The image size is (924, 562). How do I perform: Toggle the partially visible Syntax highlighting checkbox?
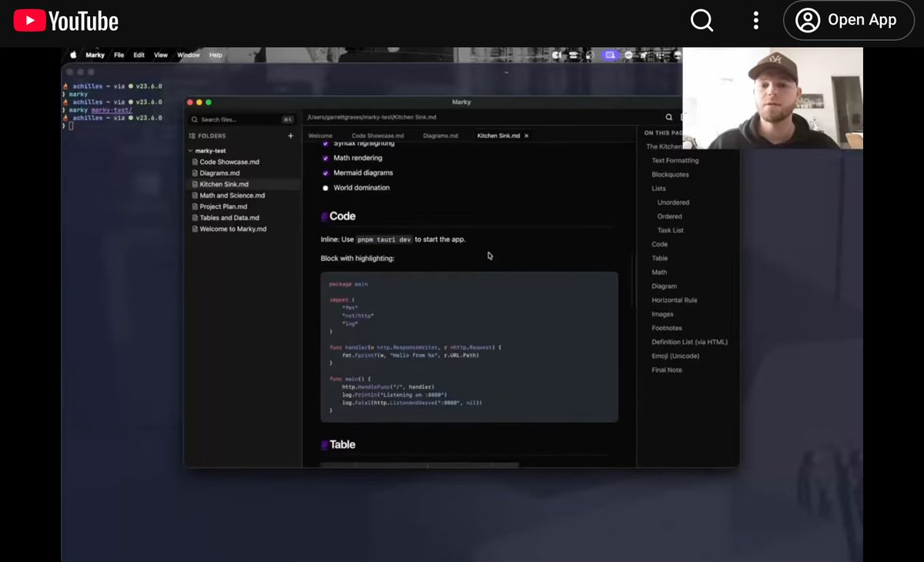(x=325, y=144)
